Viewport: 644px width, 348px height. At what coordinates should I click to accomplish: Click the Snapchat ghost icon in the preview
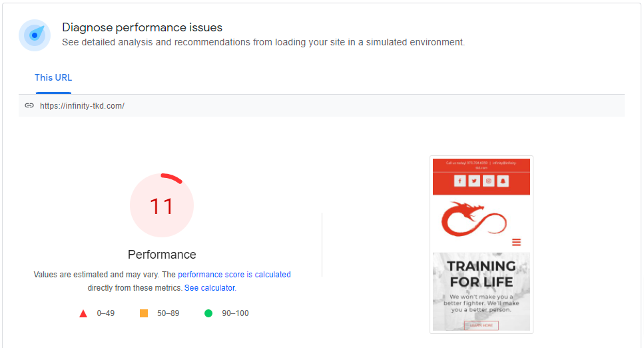coord(503,181)
